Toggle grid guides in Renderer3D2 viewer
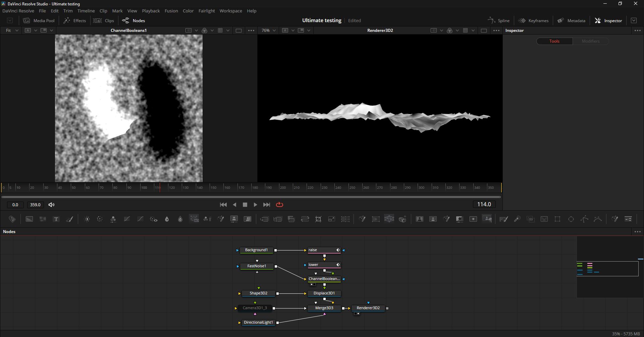The image size is (644, 337). click(x=465, y=30)
